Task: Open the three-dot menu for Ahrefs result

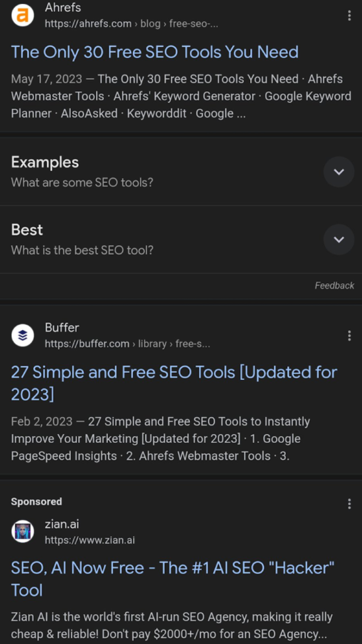Action: 349,16
